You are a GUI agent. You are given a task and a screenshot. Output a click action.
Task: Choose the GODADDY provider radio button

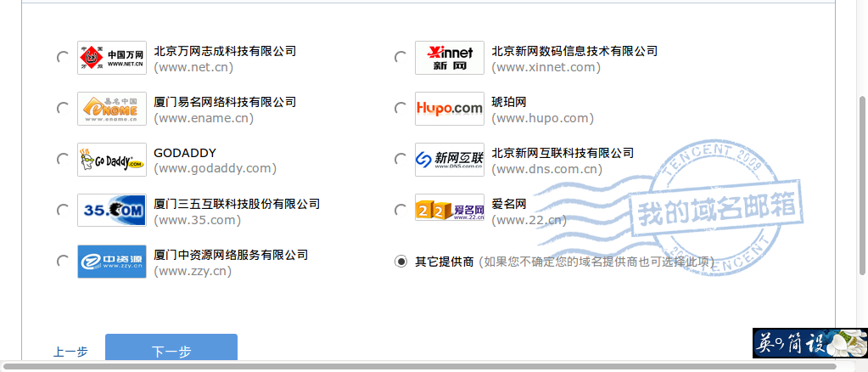63,159
